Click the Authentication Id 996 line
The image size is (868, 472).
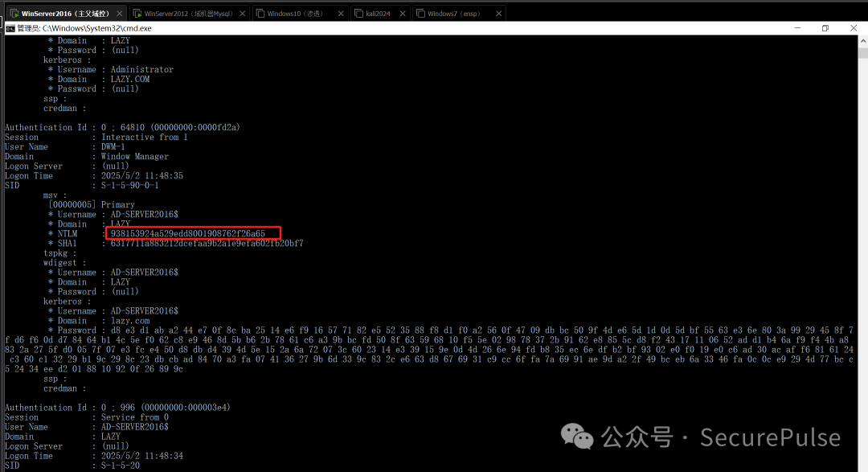(x=117, y=407)
